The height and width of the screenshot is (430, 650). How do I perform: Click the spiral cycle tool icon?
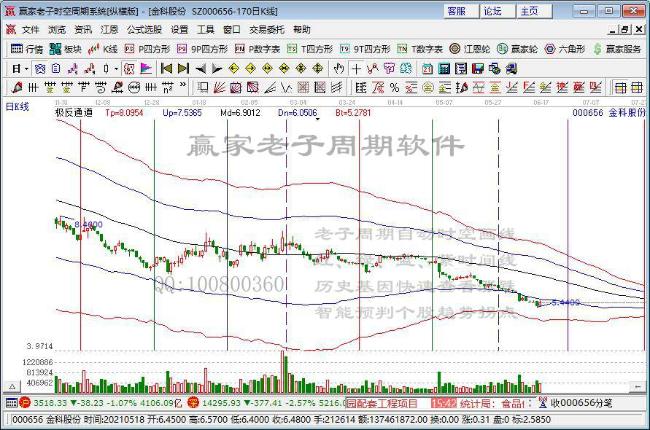click(100, 87)
